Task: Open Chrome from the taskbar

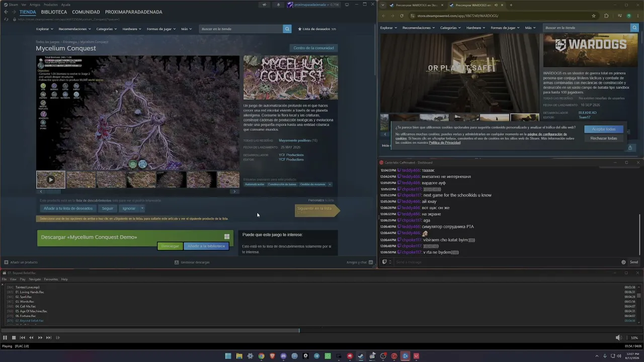Action: tap(261, 356)
